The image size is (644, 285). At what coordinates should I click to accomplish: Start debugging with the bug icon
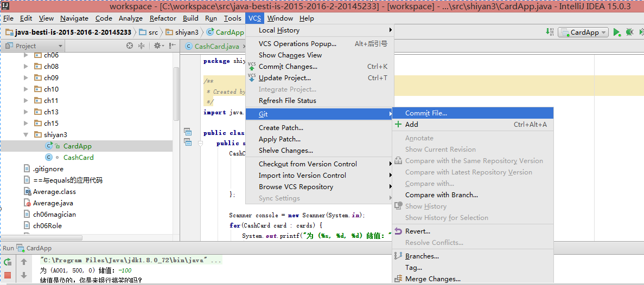point(629,32)
